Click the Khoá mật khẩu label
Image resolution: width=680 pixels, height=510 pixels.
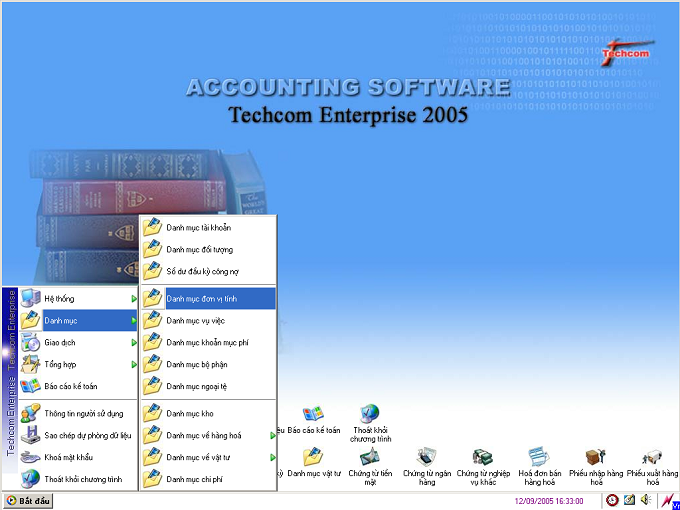click(69, 457)
